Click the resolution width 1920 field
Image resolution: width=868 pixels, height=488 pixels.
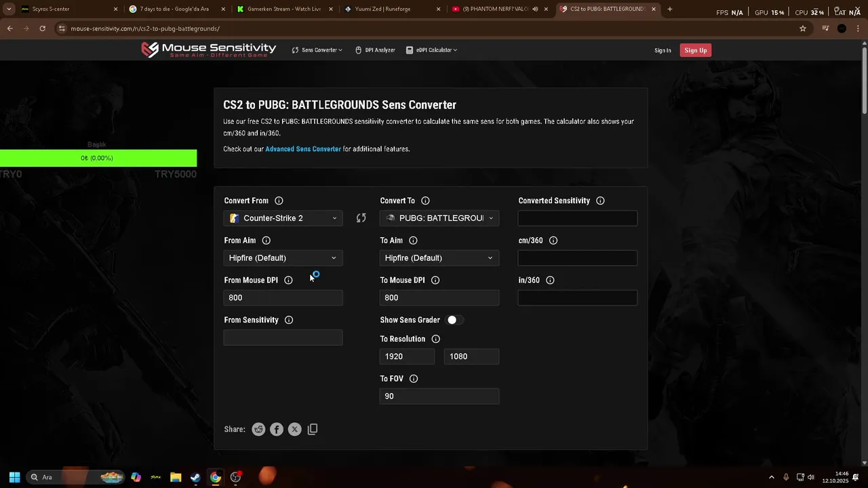[x=407, y=357]
